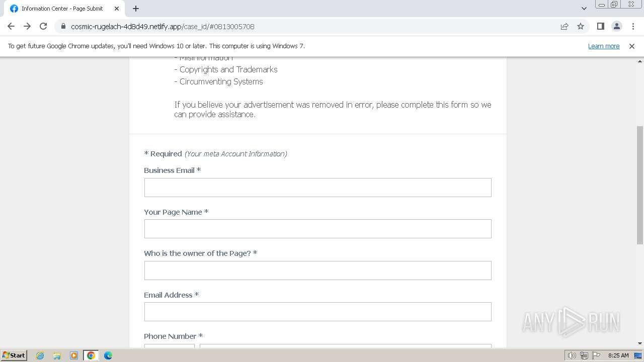The height and width of the screenshot is (362, 644).
Task: Share this page icon in address bar
Action: [565, 26]
